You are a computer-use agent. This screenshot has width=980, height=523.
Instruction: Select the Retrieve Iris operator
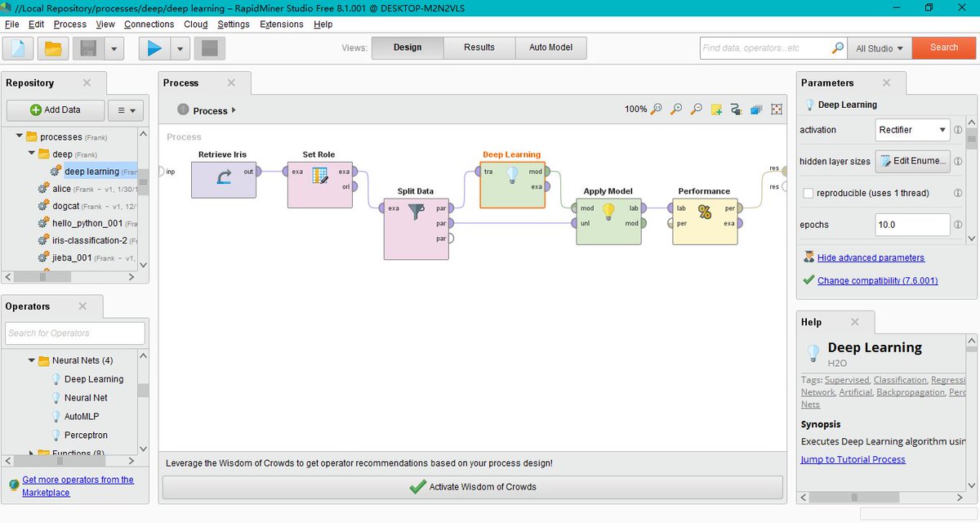point(223,179)
